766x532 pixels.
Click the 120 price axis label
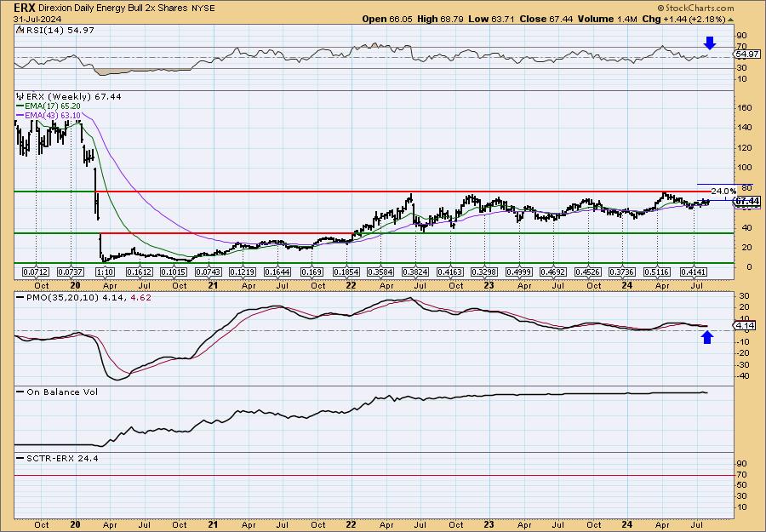(x=745, y=147)
